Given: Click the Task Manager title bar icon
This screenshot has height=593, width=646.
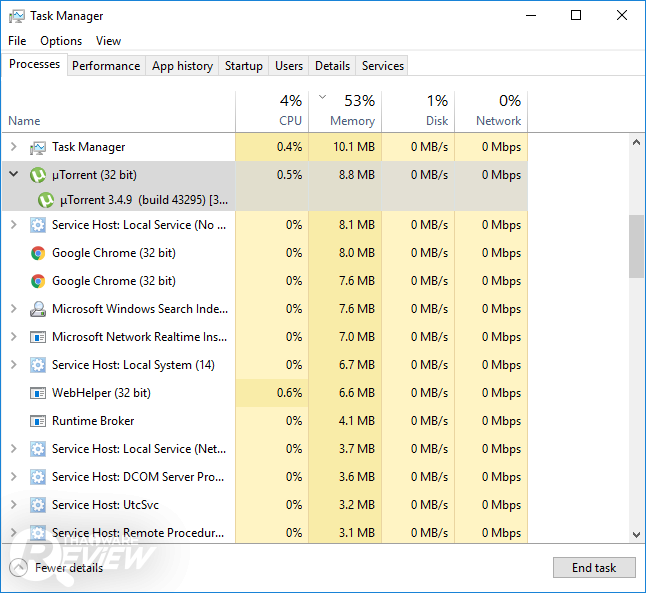Looking at the screenshot, I should [17, 16].
